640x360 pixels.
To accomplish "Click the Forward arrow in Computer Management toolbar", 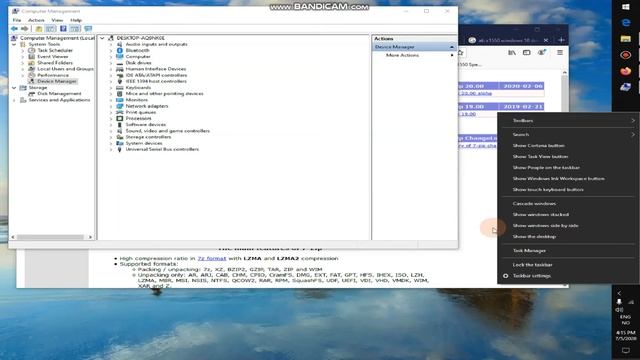I will 25,29.
